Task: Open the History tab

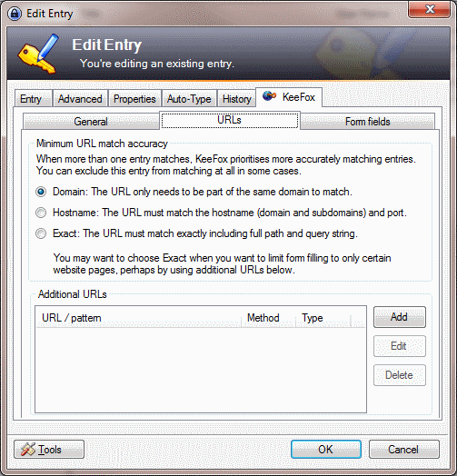Action: click(x=236, y=99)
